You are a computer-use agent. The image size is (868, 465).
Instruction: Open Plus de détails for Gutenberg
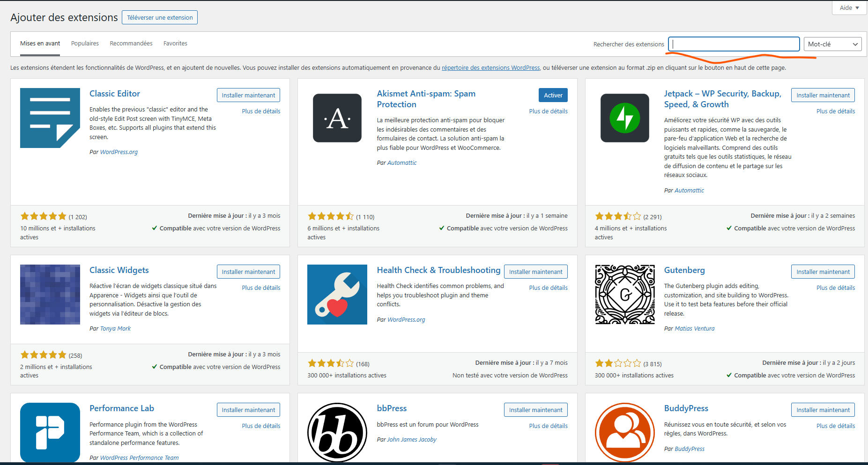pos(836,288)
